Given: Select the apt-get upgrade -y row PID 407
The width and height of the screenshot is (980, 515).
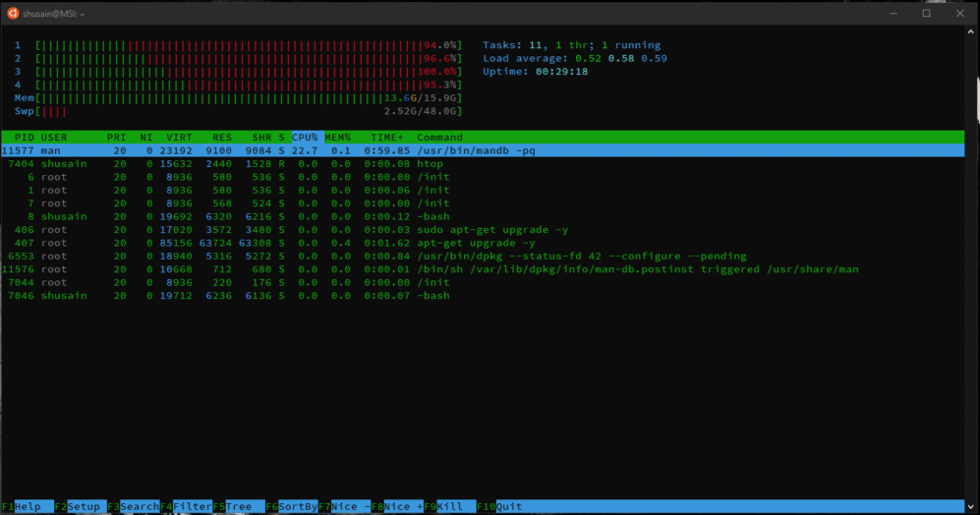Looking at the screenshot, I should [483, 243].
